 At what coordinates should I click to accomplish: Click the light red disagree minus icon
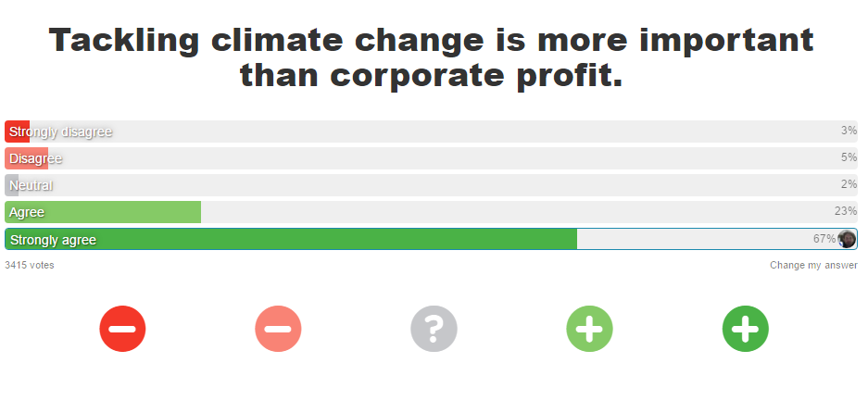pyautogui.click(x=278, y=329)
